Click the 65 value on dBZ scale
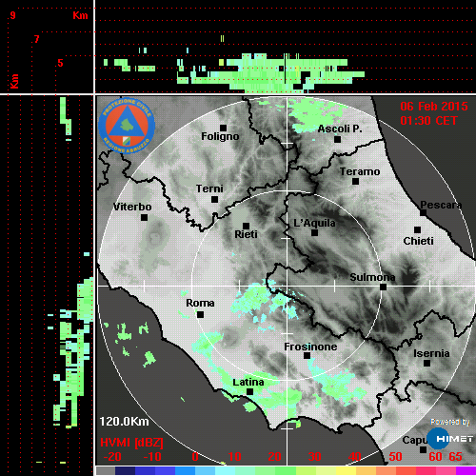Viewport: 476px width, 476px height. tap(455, 457)
